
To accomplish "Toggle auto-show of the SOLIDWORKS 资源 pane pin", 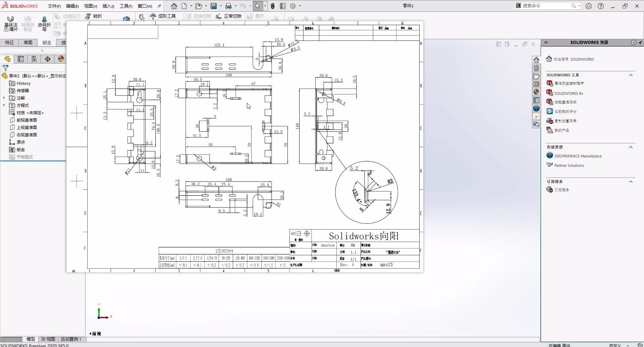I will (641, 43).
